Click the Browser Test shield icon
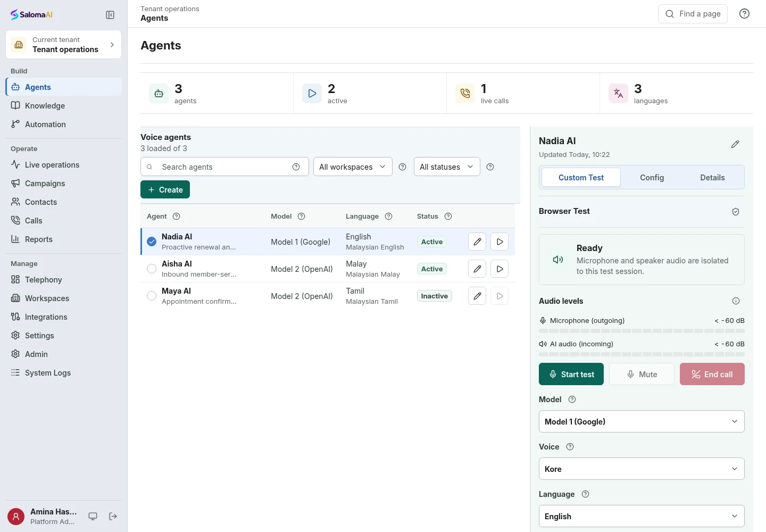Image resolution: width=766 pixels, height=532 pixels. pyautogui.click(x=736, y=212)
